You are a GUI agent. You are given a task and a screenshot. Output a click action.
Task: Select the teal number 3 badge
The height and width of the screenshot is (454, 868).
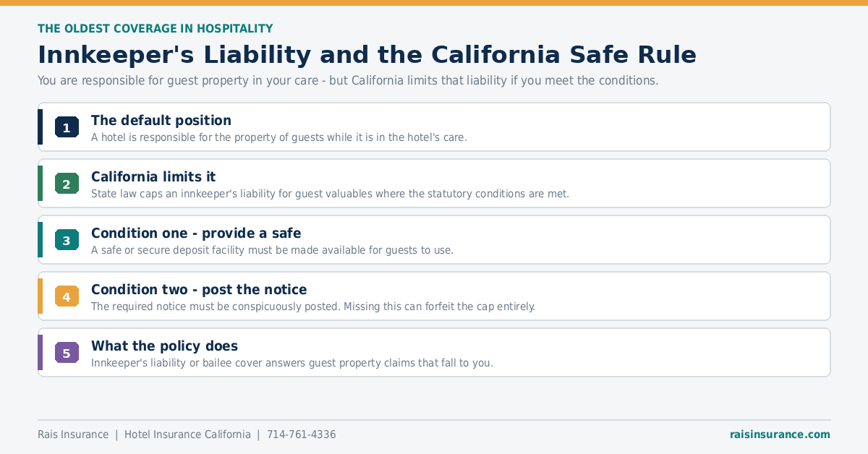pyautogui.click(x=67, y=240)
